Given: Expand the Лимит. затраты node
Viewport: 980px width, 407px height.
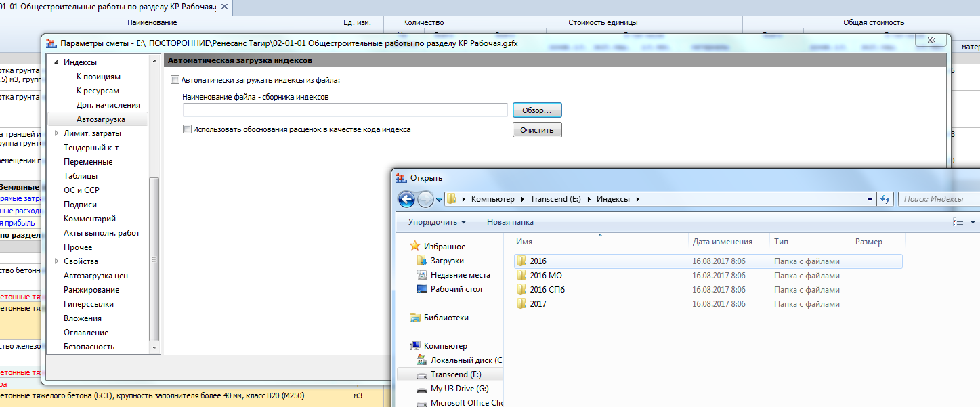Looking at the screenshot, I should (x=57, y=133).
